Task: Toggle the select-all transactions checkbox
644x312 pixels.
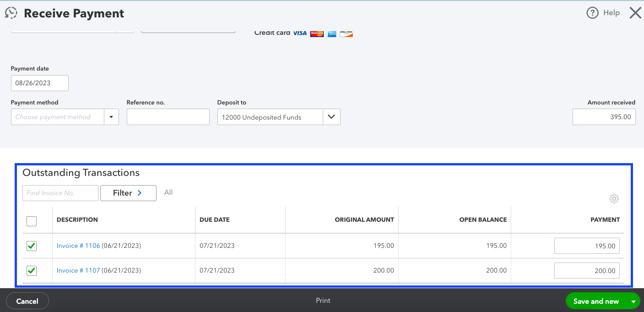Action: pos(32,221)
